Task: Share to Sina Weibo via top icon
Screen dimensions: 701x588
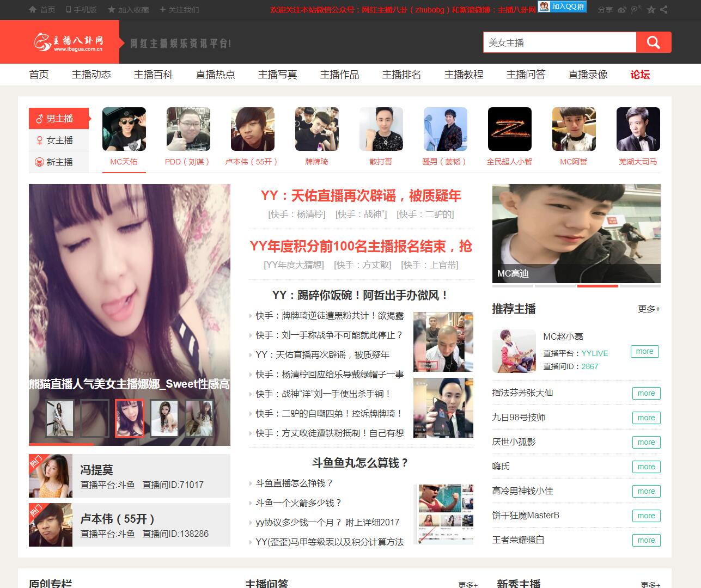Action: point(622,10)
